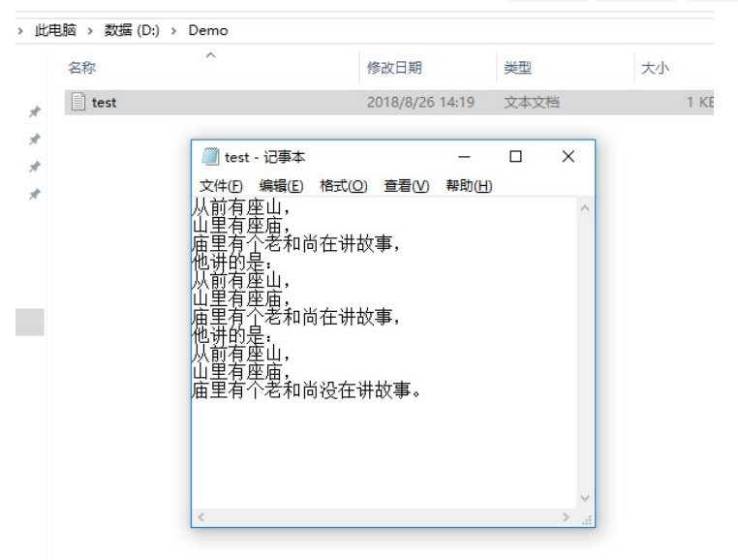Go to 数据 (D:) in breadcrumb path

tap(132, 31)
